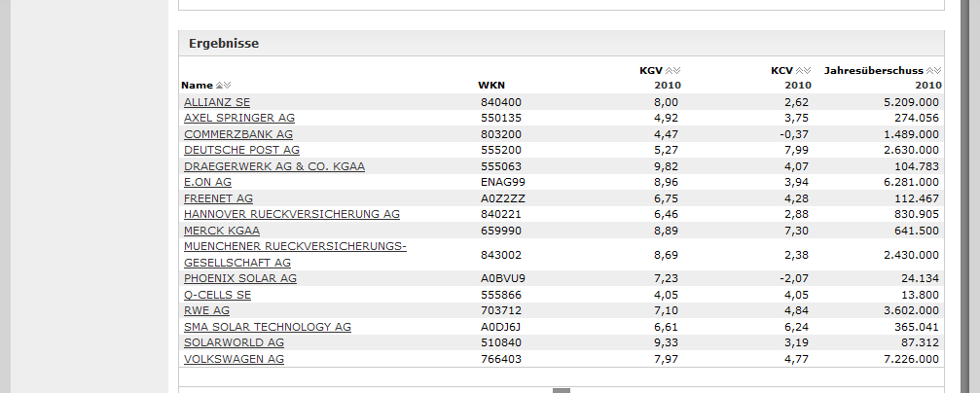Click the KGV column header text
Screen dimensions: 980x393
pos(651,71)
